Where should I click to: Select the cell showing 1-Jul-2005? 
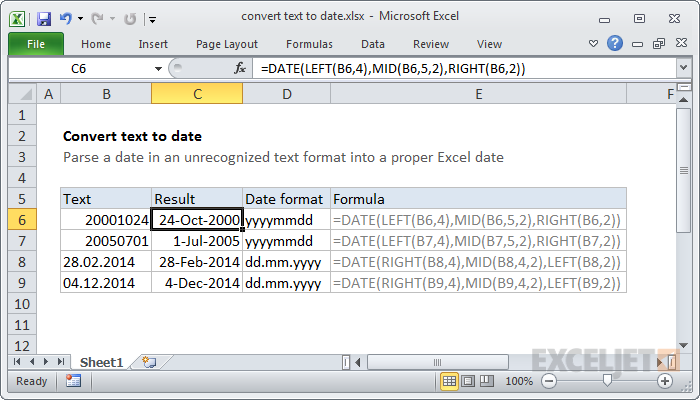pyautogui.click(x=197, y=241)
